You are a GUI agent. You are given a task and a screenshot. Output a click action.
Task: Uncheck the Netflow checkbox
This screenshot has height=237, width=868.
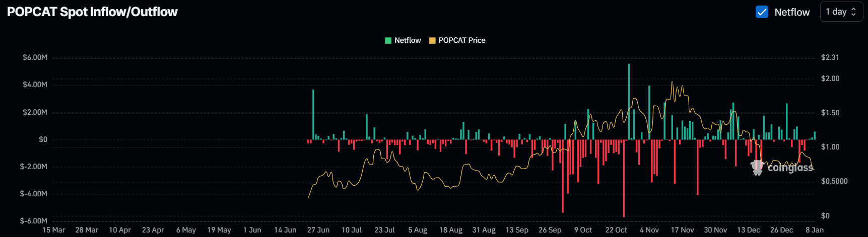tap(762, 12)
